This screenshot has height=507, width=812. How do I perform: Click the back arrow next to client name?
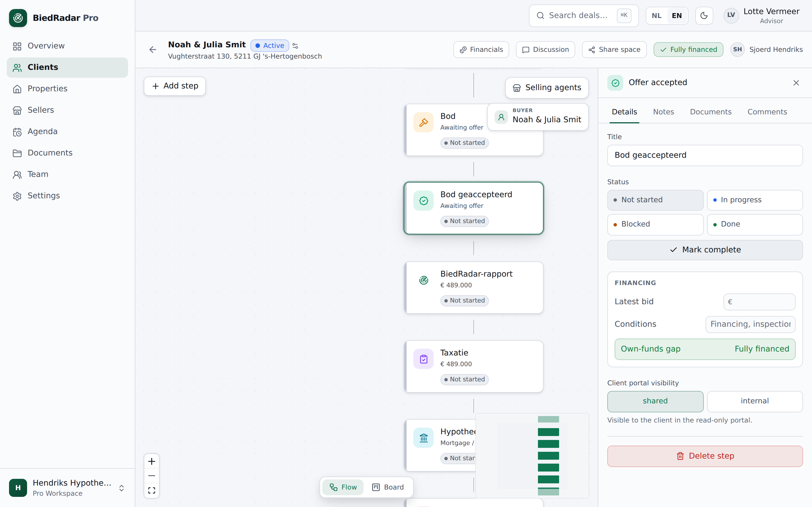pyautogui.click(x=153, y=50)
